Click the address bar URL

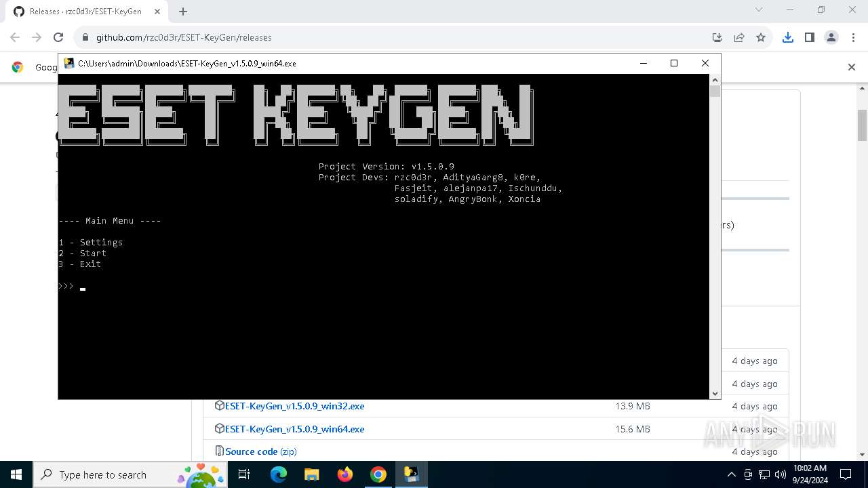184,38
